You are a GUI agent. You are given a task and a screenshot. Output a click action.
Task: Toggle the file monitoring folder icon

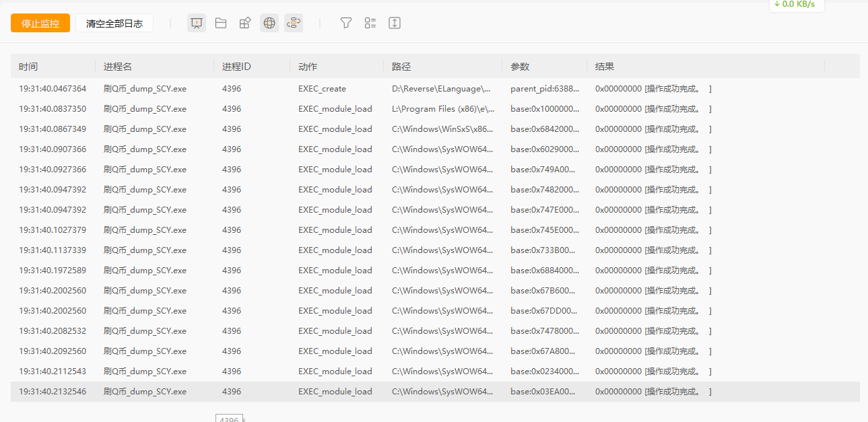tap(221, 24)
